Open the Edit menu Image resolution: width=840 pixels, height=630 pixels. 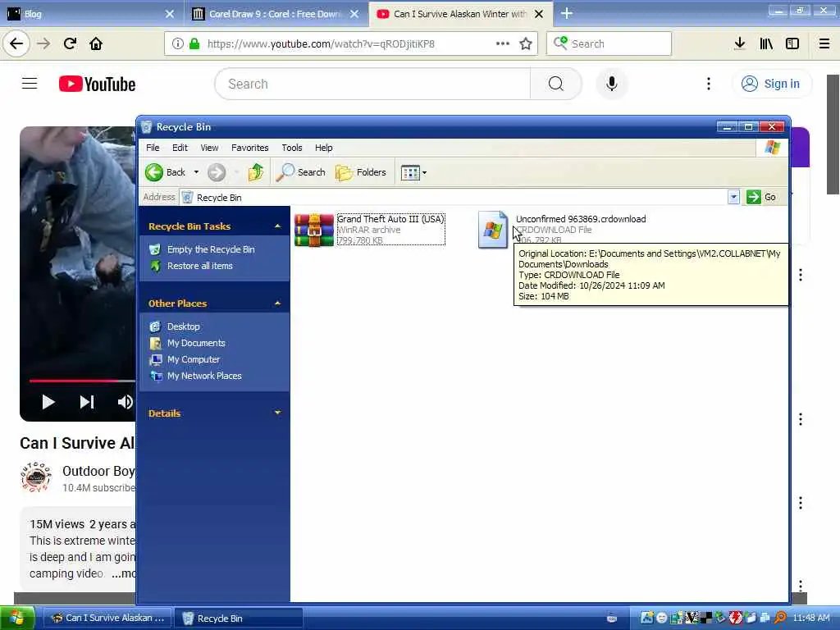(180, 148)
